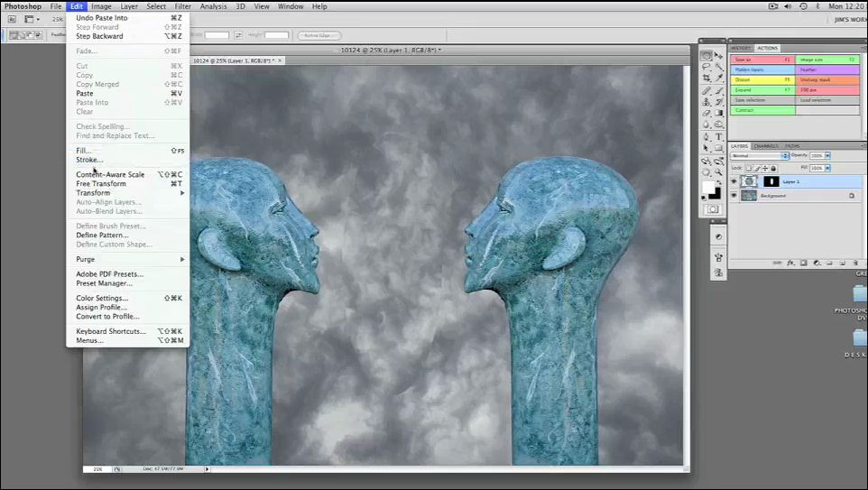The height and width of the screenshot is (490, 868).
Task: Select the Healing Brush tool
Action: tap(706, 91)
